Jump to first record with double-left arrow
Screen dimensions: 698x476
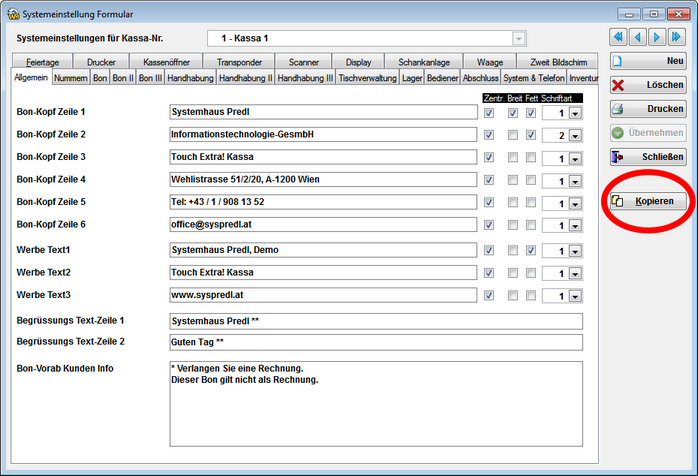618,37
